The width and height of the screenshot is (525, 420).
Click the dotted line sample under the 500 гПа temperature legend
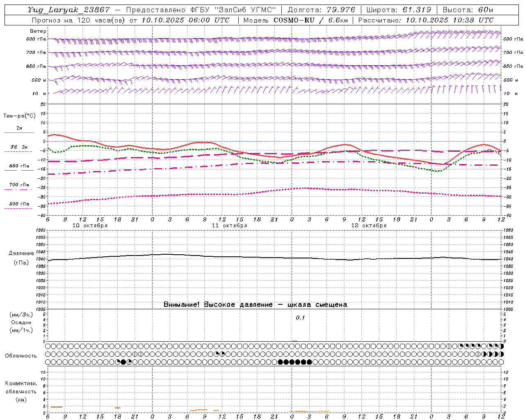tap(18, 208)
